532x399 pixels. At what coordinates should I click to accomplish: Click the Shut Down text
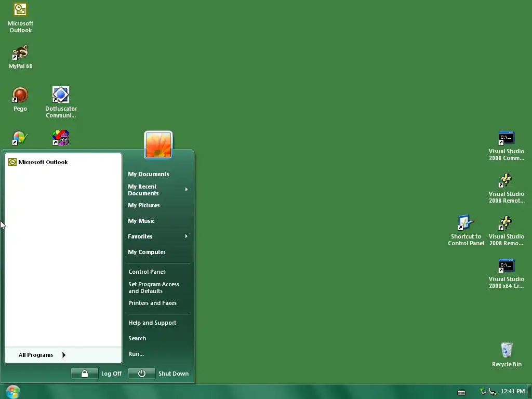click(x=174, y=374)
